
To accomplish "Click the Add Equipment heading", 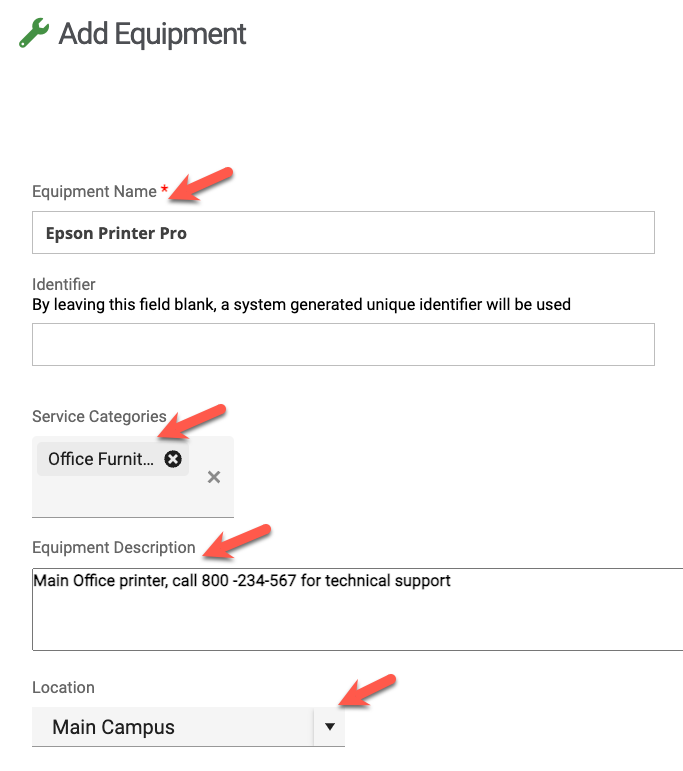I will click(152, 34).
